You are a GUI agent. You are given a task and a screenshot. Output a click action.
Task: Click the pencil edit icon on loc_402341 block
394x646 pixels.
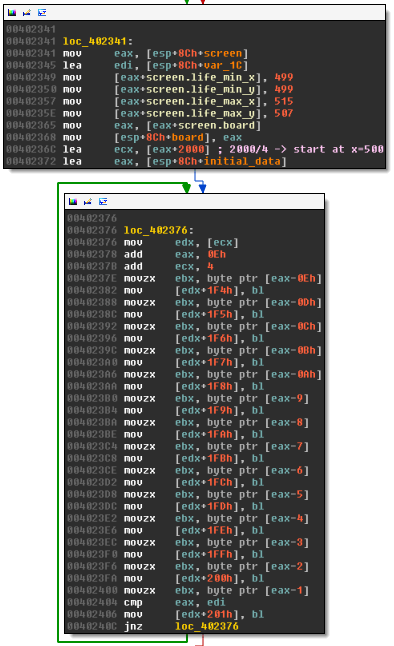tap(27, 13)
